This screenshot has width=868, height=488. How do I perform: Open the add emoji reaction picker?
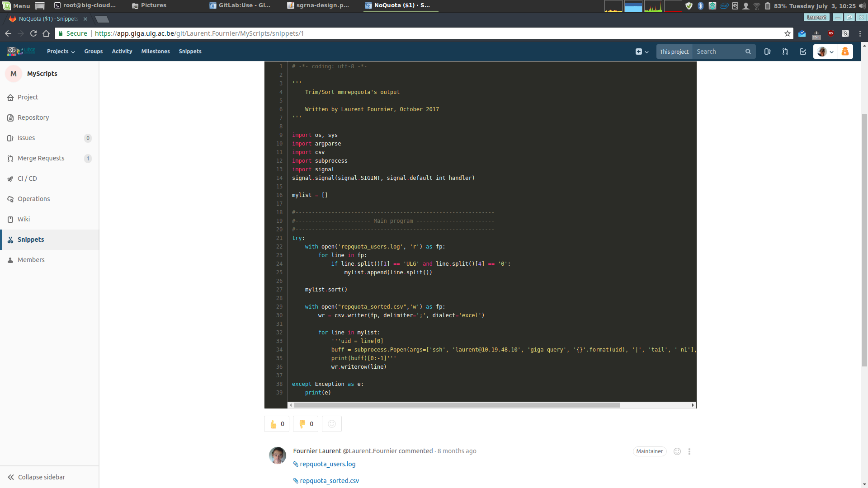[332, 424]
